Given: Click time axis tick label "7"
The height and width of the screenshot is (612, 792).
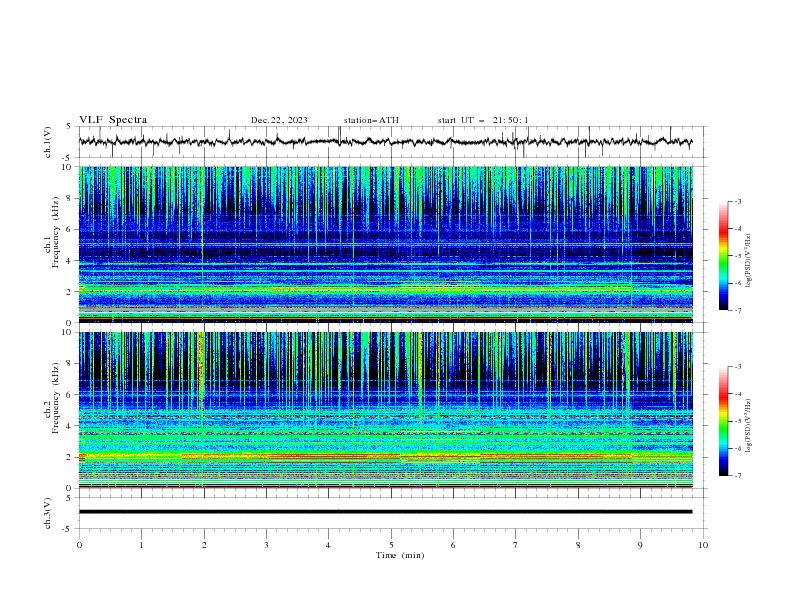Looking at the screenshot, I should [516, 545].
